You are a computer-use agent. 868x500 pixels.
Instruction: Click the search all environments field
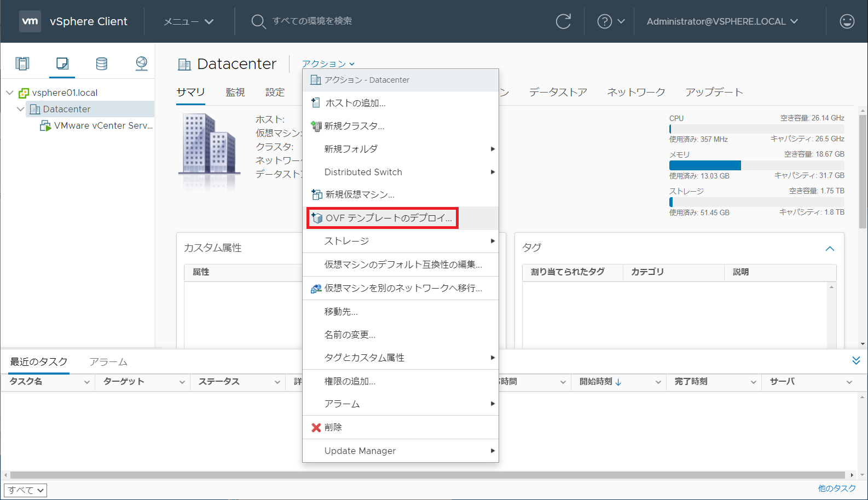312,21
